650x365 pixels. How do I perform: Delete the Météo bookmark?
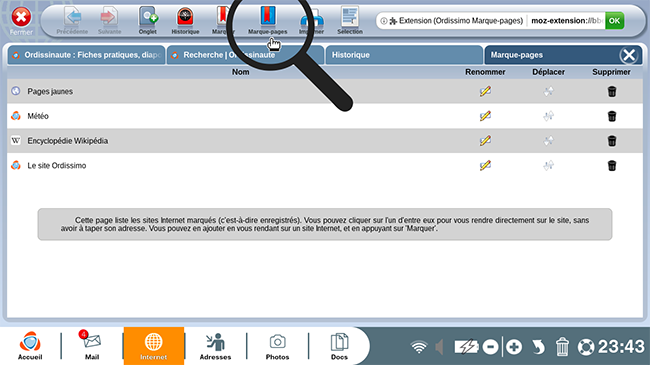[612, 116]
